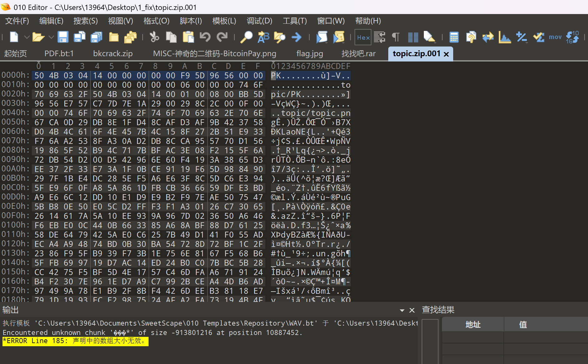Open the 模板(L) menu
Viewport: 588px width, 364px height.
(x=224, y=21)
